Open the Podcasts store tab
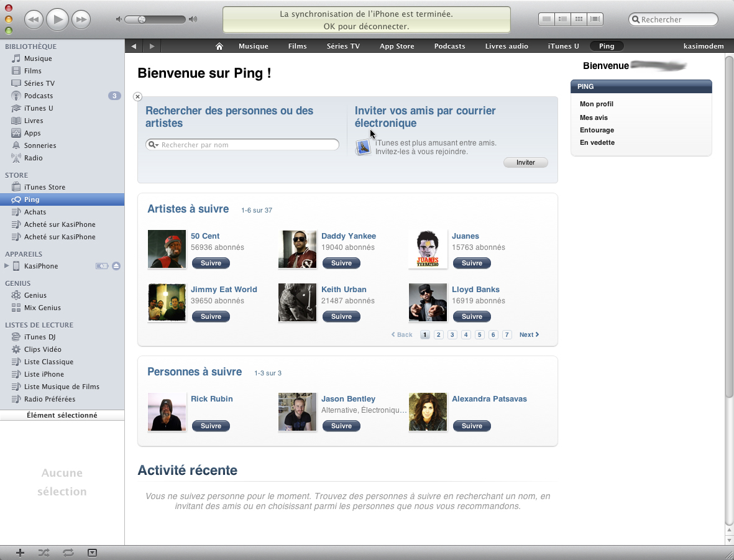The image size is (734, 560). [449, 46]
